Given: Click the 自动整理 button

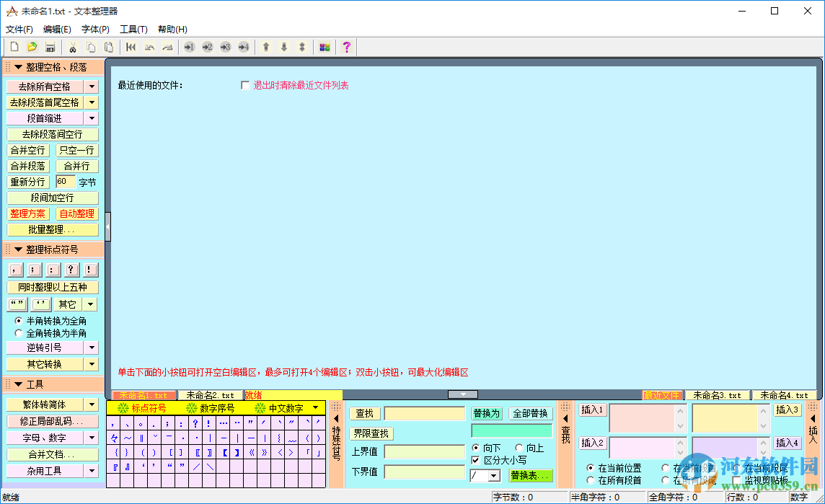Looking at the screenshot, I should 76,213.
